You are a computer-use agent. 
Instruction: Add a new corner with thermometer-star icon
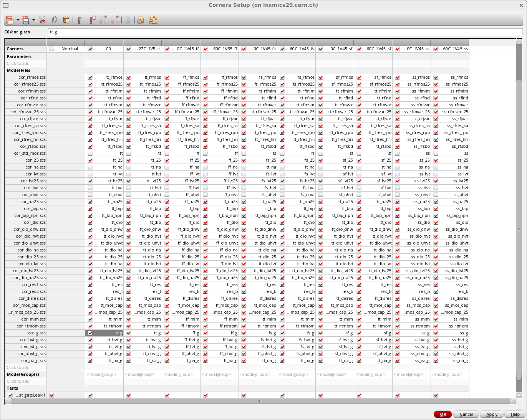pos(80,20)
